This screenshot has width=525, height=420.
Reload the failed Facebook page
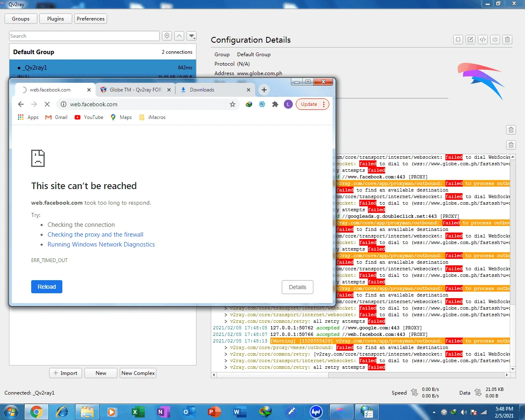(x=47, y=287)
